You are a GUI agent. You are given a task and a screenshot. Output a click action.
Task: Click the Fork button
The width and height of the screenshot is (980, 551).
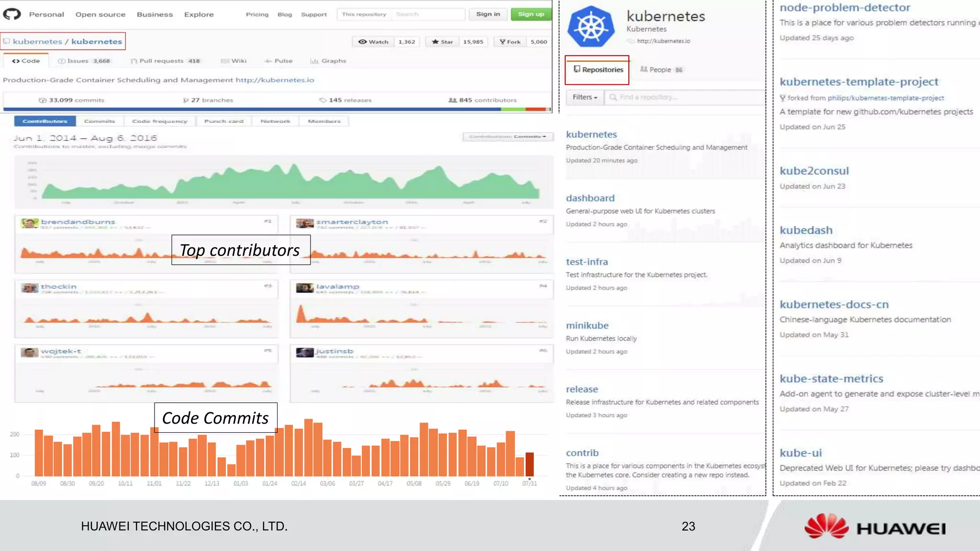coord(510,42)
